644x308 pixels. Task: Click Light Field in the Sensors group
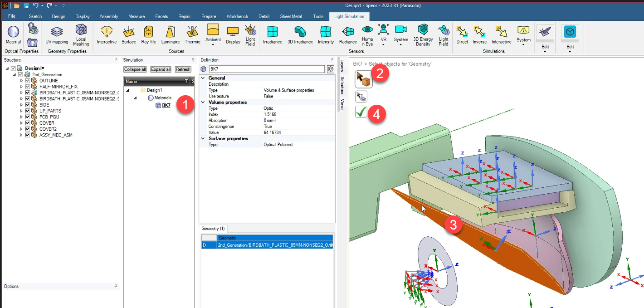tap(444, 35)
